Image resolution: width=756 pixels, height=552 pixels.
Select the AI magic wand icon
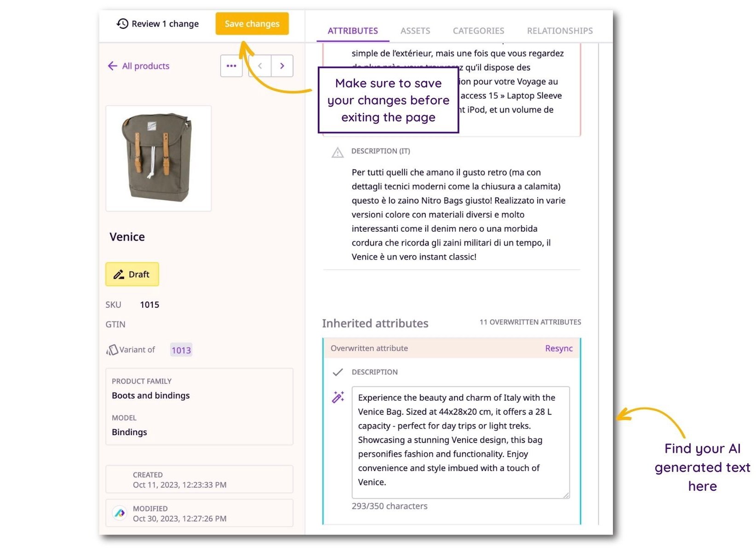338,397
